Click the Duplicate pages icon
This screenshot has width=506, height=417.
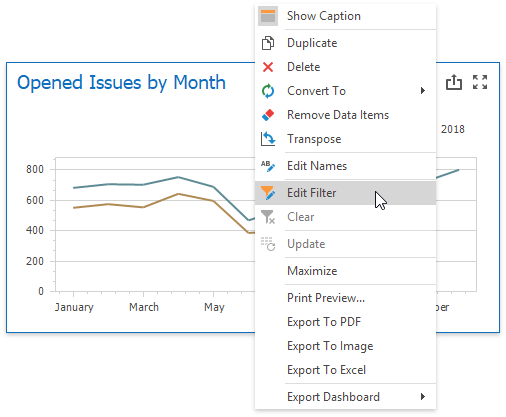coord(268,43)
